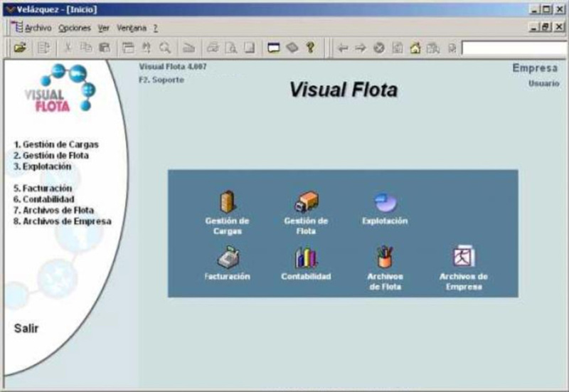Image resolution: width=569 pixels, height=392 pixels.
Task: Click the Visual Flota 4.007 version text
Action: click(173, 67)
